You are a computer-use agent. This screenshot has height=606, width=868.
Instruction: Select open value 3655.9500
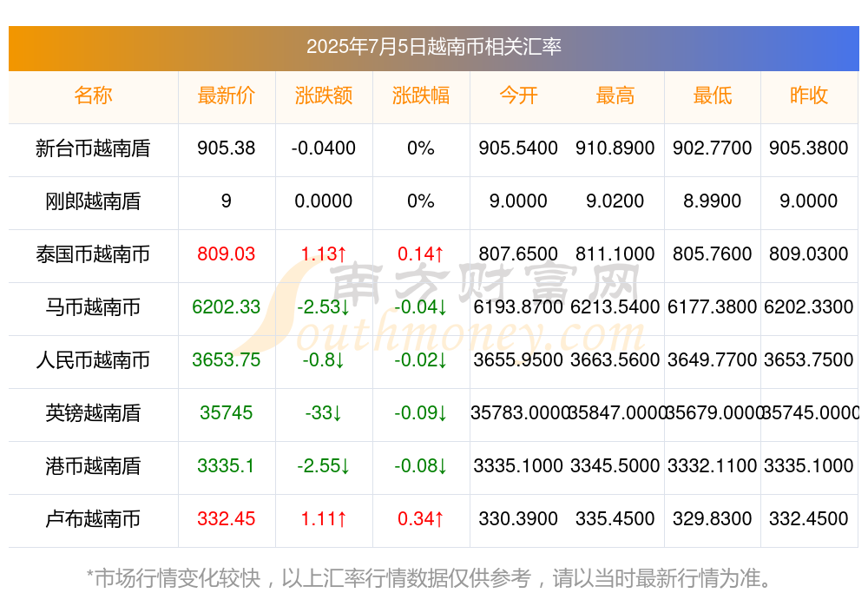click(x=518, y=360)
